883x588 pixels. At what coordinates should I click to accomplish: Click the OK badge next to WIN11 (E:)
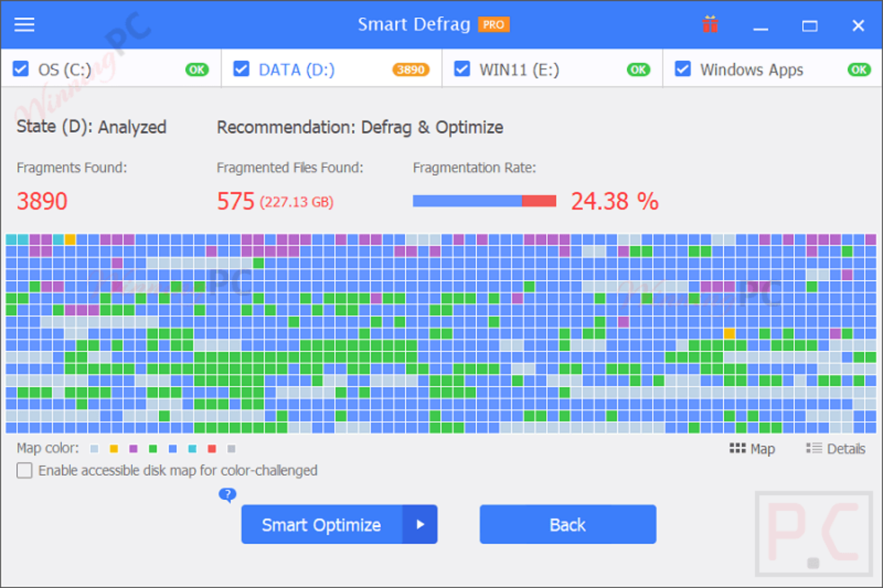638,70
